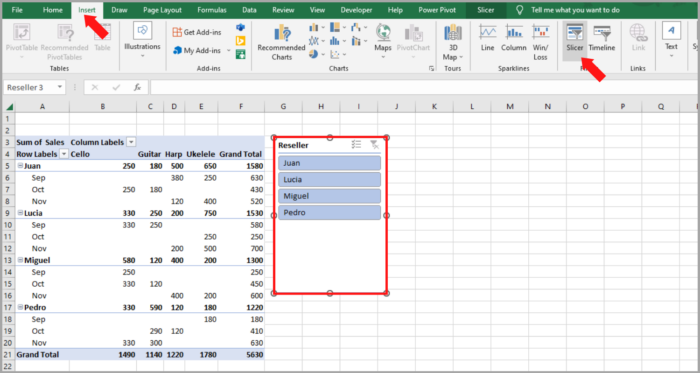Insert a Line sparkline
The image size is (700, 373).
click(x=488, y=39)
